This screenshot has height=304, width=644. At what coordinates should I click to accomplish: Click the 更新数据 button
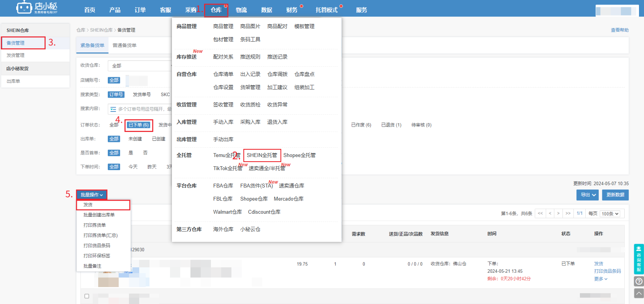[615, 195]
